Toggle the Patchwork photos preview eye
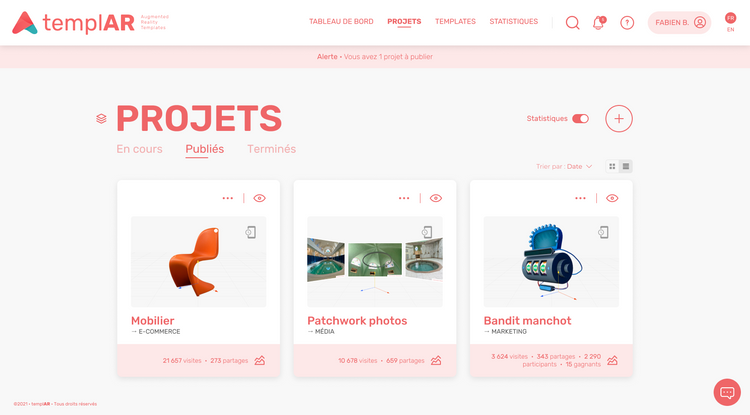 tap(436, 198)
